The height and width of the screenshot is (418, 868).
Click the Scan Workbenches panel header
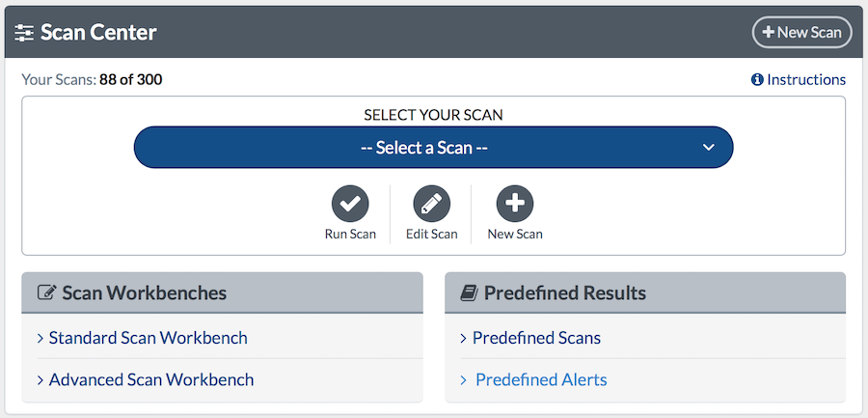pos(222,293)
